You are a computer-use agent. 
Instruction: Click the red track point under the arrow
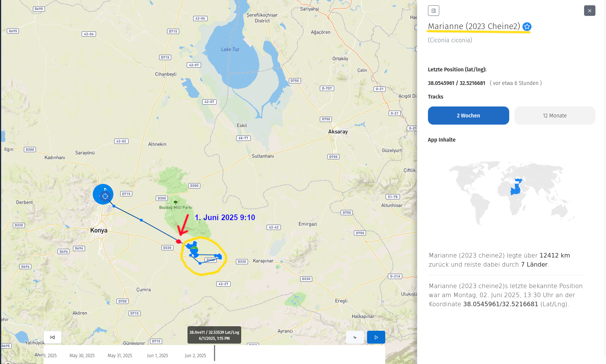178,241
